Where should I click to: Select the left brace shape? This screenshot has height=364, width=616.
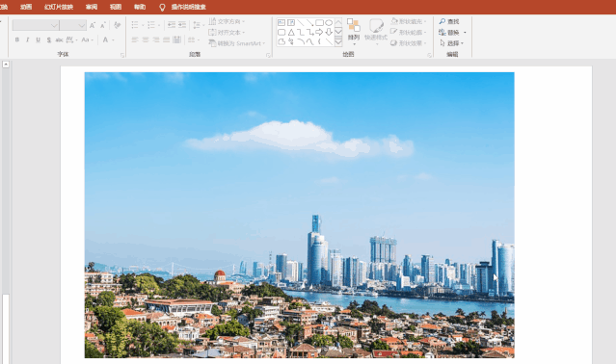point(319,41)
